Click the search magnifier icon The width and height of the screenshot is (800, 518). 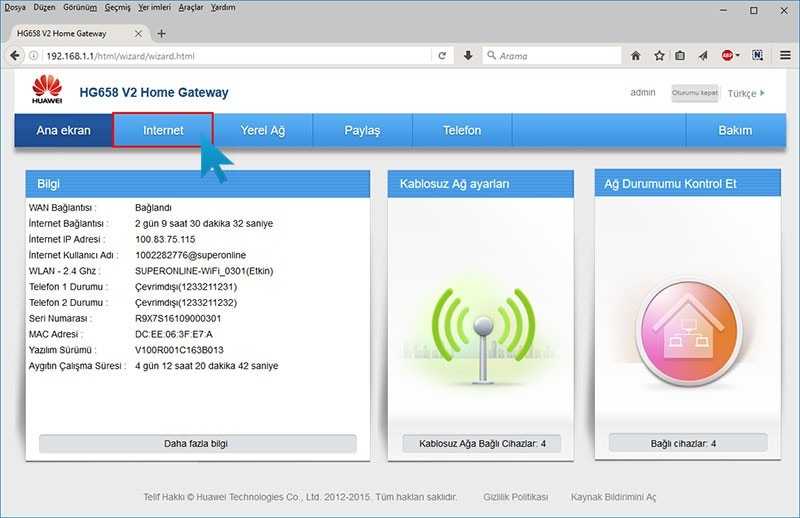pyautogui.click(x=491, y=55)
